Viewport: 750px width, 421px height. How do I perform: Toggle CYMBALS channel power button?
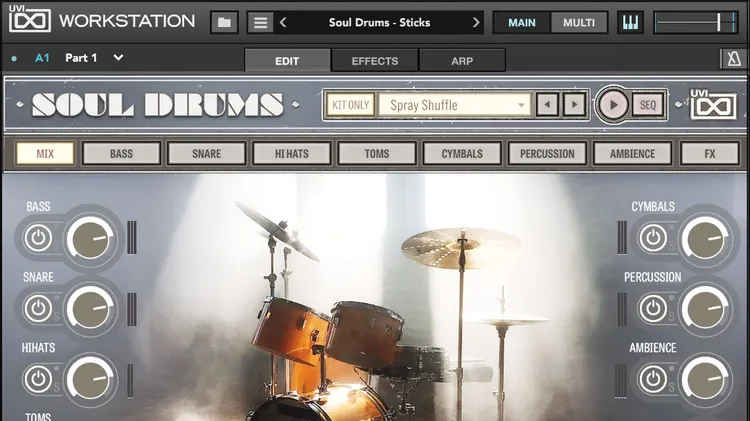coord(653,238)
